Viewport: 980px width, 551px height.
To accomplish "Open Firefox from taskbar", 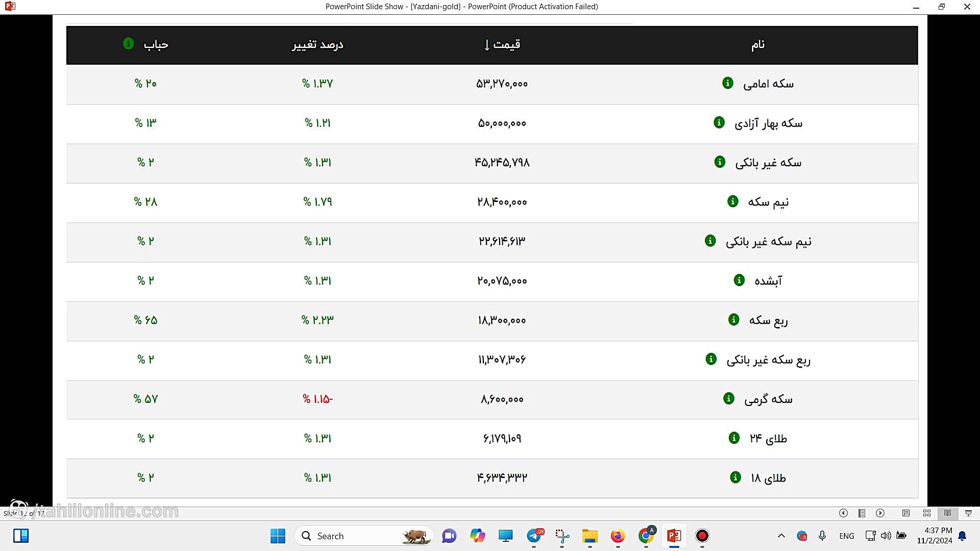I will click(x=618, y=536).
